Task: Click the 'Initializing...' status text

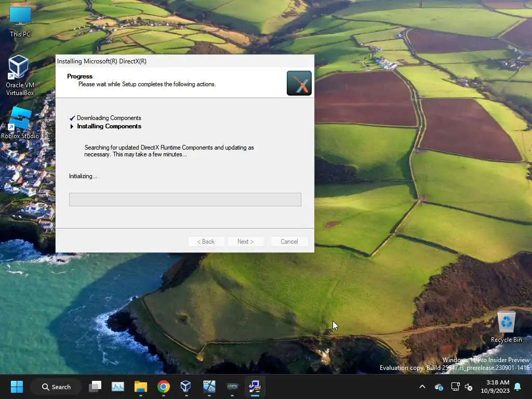Action: 83,176
